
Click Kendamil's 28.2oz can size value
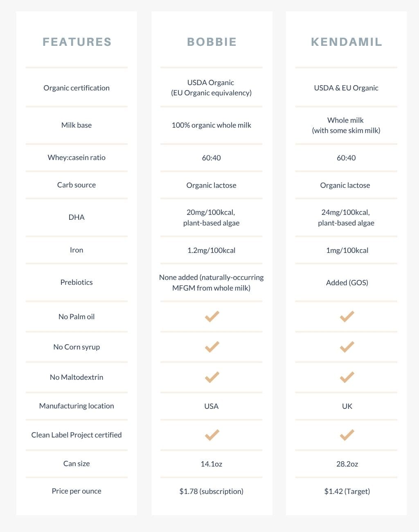click(x=347, y=464)
